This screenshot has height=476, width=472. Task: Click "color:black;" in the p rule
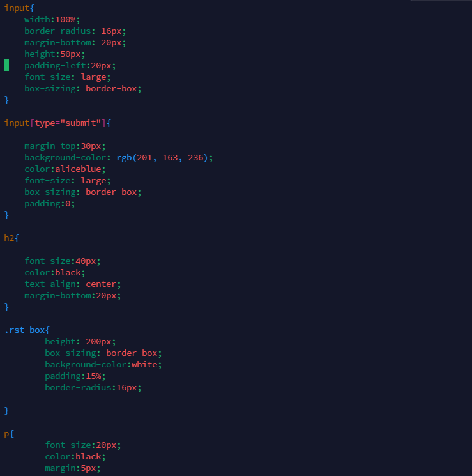tap(75, 457)
